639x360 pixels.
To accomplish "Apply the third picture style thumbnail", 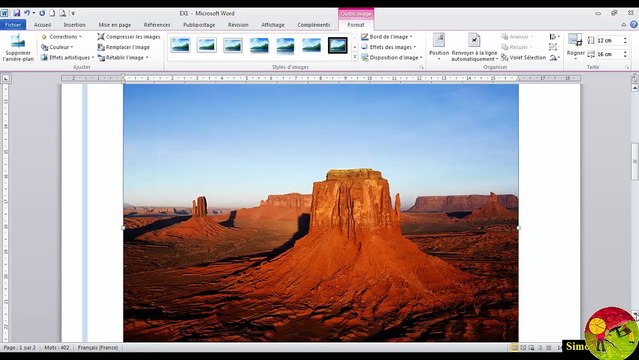I will coord(233,45).
